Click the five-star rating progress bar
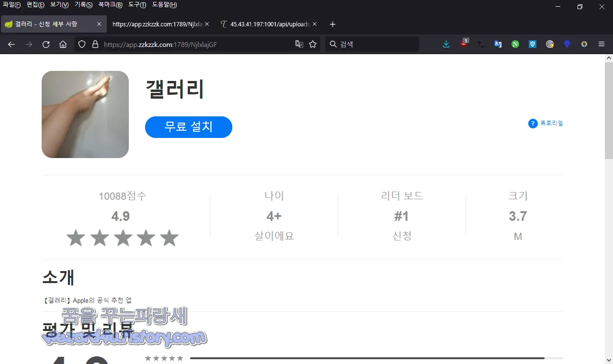The width and height of the screenshot is (613, 364). 376,358
